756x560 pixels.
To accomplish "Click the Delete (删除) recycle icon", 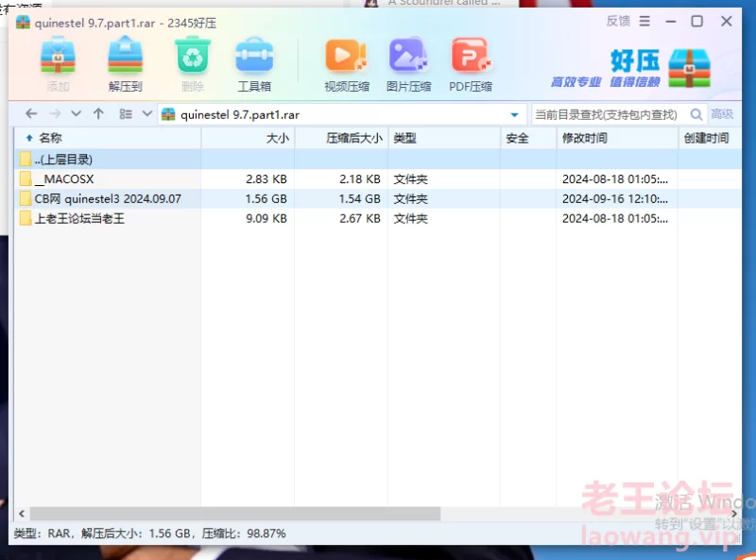I will pos(193,56).
